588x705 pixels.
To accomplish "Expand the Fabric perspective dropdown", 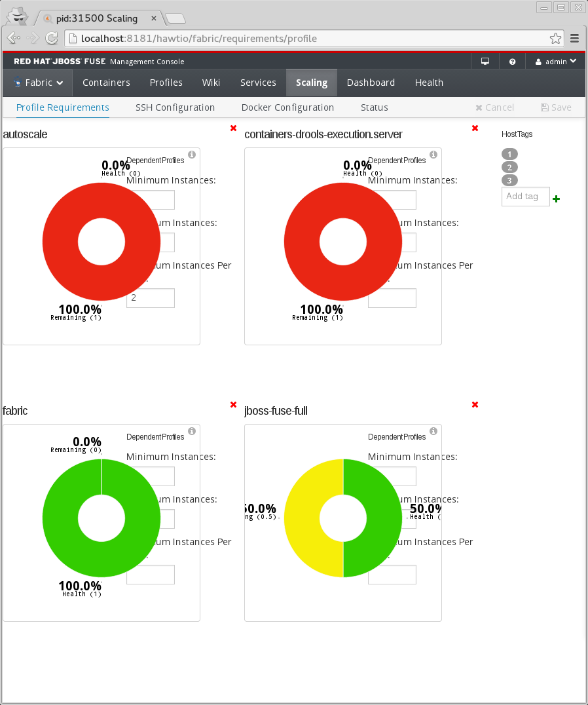I will pyautogui.click(x=38, y=83).
